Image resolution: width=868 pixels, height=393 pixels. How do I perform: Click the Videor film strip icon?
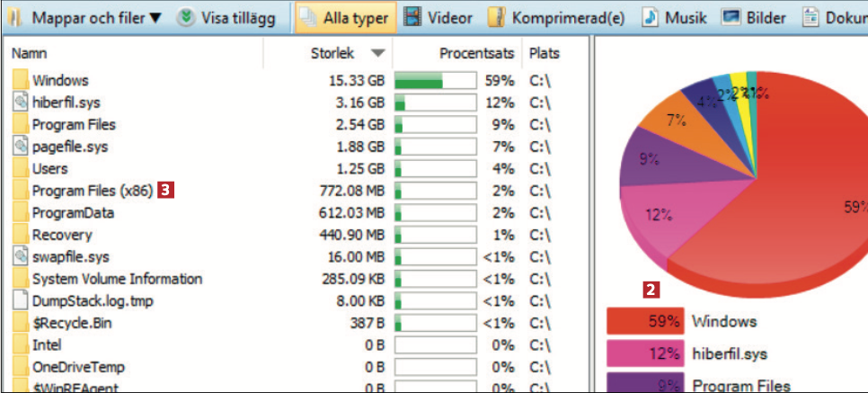coord(412,18)
